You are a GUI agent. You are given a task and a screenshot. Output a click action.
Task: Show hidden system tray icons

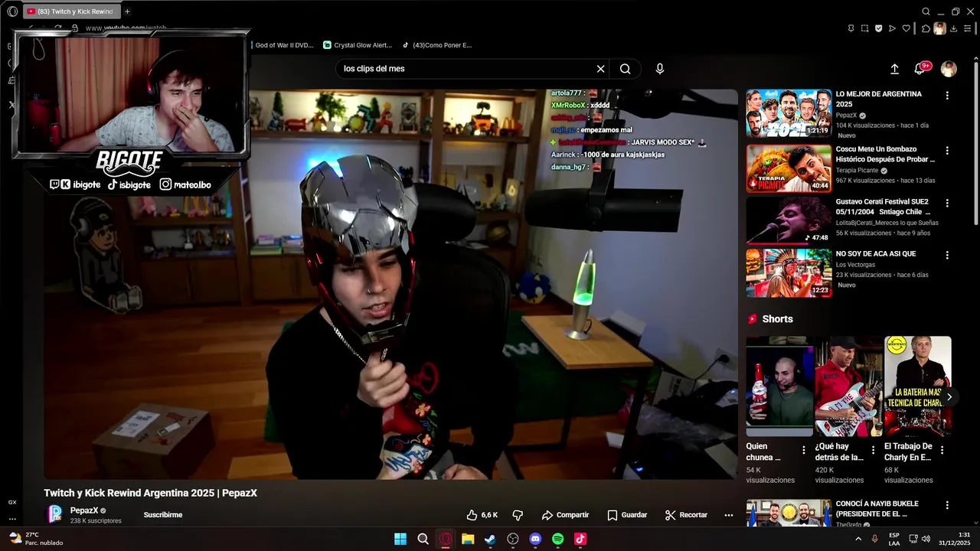(858, 539)
